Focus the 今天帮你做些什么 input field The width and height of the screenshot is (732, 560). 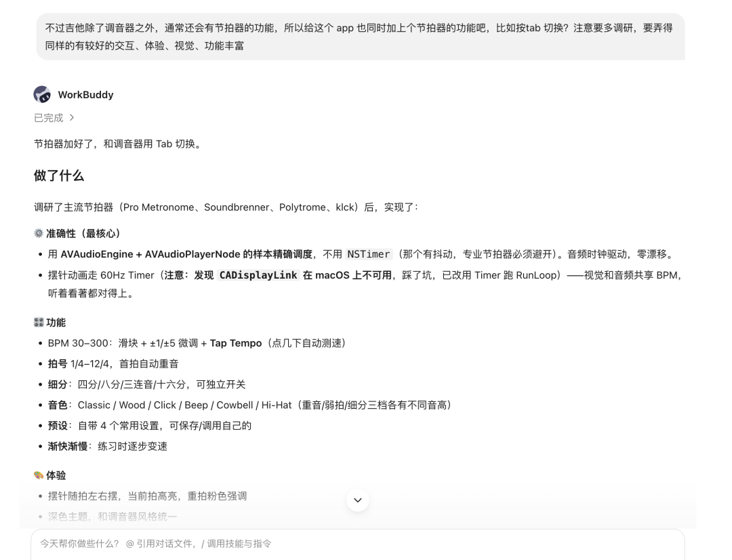(x=358, y=544)
